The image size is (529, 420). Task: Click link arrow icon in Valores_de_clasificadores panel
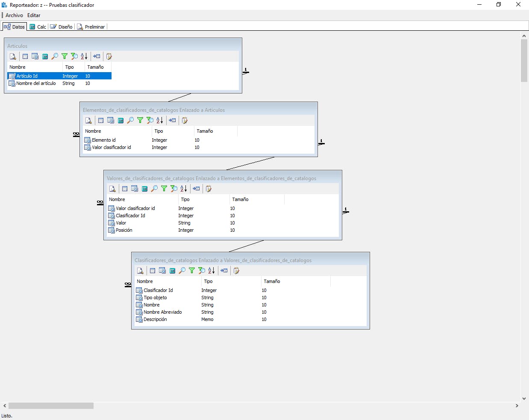coord(196,189)
